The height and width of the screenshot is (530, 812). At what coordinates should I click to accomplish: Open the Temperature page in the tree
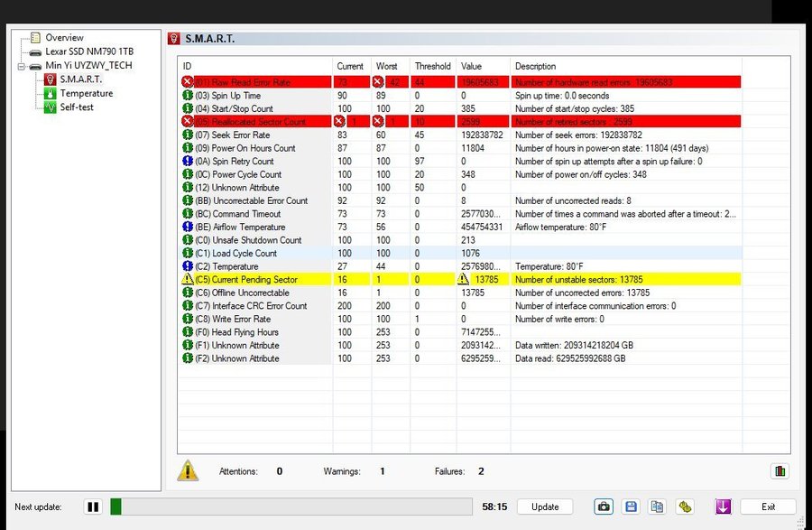pyautogui.click(x=87, y=93)
